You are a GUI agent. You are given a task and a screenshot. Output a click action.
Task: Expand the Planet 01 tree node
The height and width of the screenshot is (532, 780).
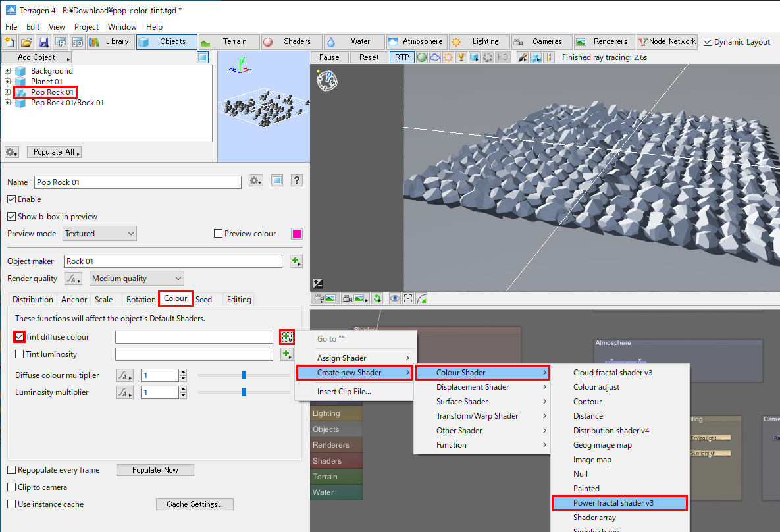[x=8, y=82]
